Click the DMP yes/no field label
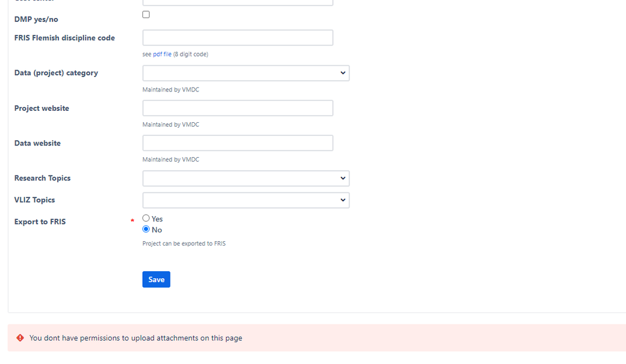This screenshot has height=364, width=626. point(36,19)
